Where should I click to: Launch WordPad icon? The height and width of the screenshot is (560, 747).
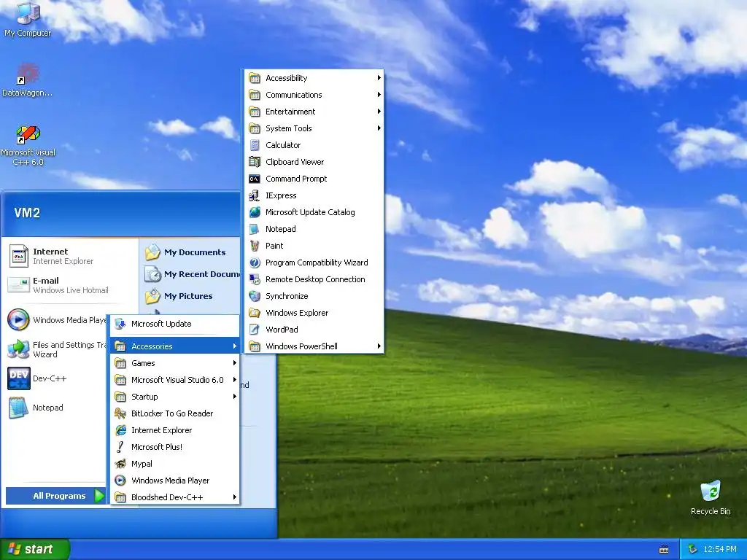pyautogui.click(x=255, y=330)
